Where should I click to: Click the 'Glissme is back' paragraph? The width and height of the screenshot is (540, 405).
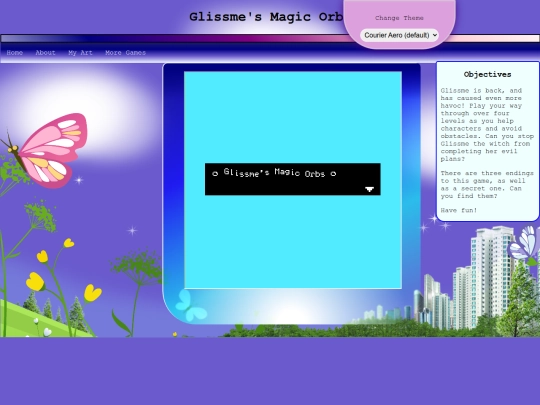487,125
